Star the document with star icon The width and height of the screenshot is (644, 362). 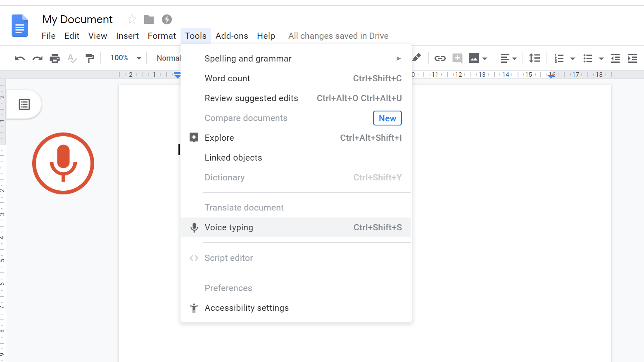pyautogui.click(x=132, y=19)
